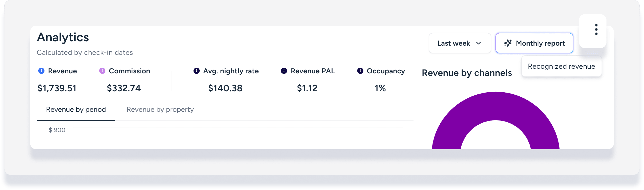Click the Commission info icon
This screenshot has width=644, height=190.
[x=102, y=71]
